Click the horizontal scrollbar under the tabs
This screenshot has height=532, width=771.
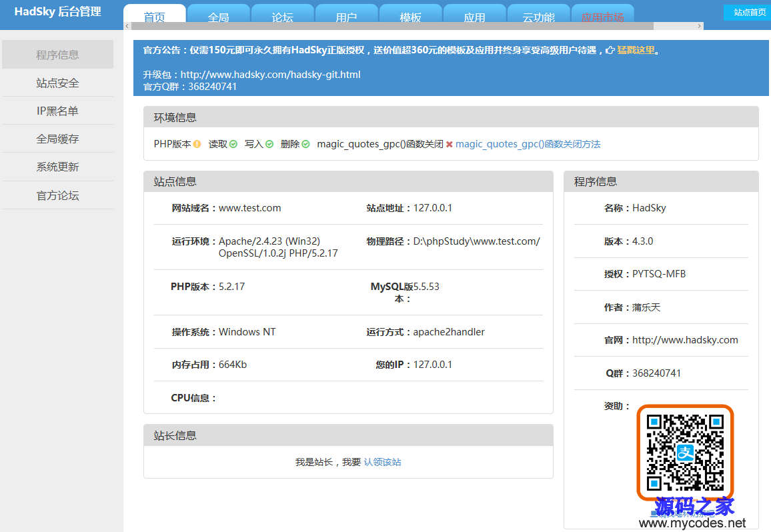click(392, 26)
